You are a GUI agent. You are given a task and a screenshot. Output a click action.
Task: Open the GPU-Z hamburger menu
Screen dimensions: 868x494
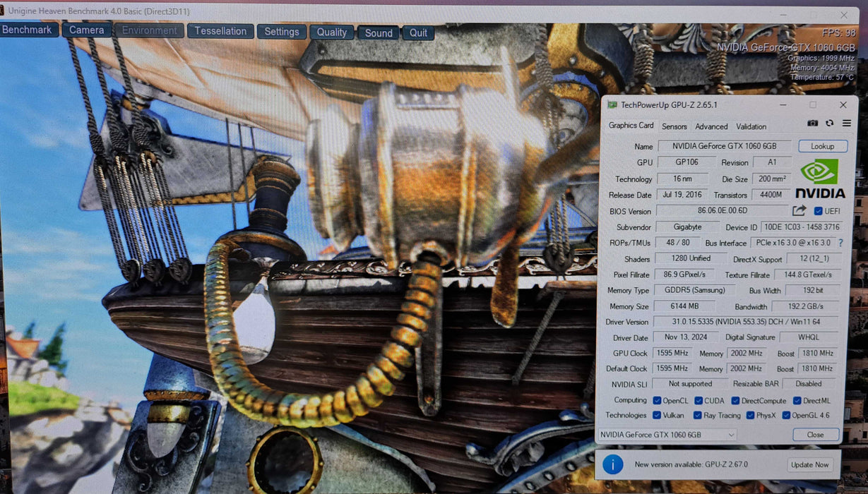[x=846, y=123]
